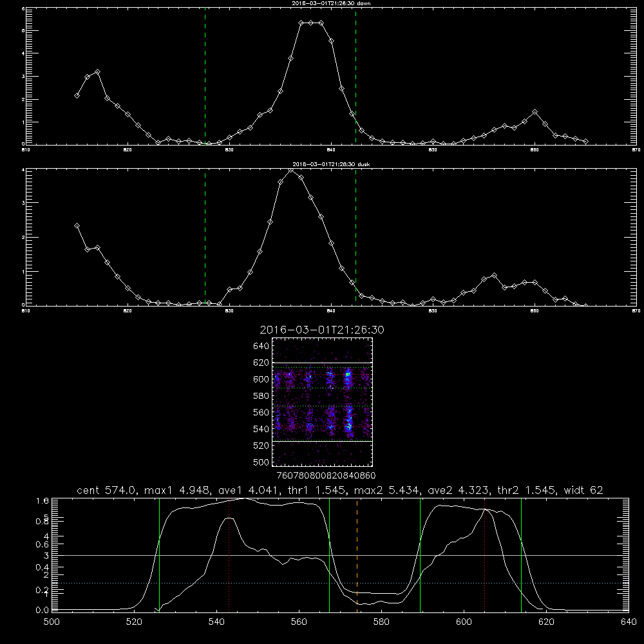The height and width of the screenshot is (644, 644).
Task: Click the "cent 574.0" value in the stats line
Action: pos(106,490)
